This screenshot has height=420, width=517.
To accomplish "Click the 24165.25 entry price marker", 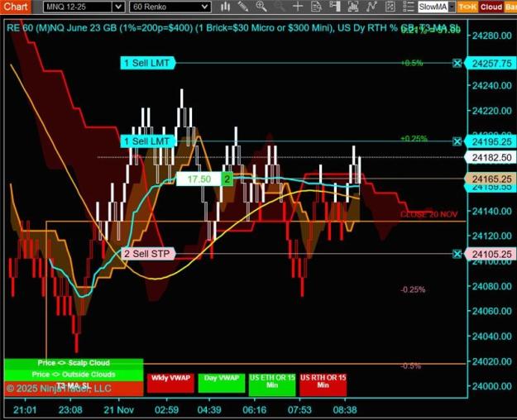I will [x=491, y=179].
